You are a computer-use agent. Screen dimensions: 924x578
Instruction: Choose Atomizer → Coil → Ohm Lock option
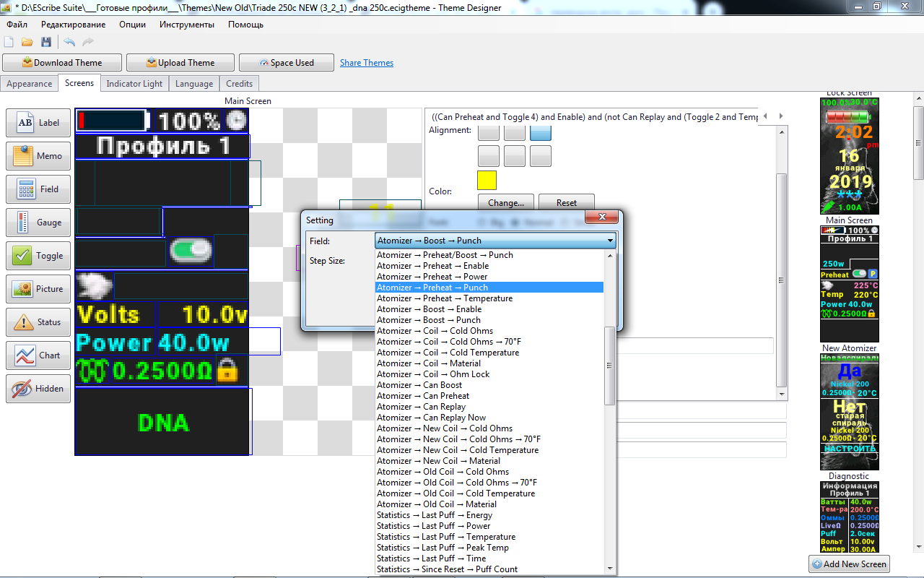coord(433,374)
